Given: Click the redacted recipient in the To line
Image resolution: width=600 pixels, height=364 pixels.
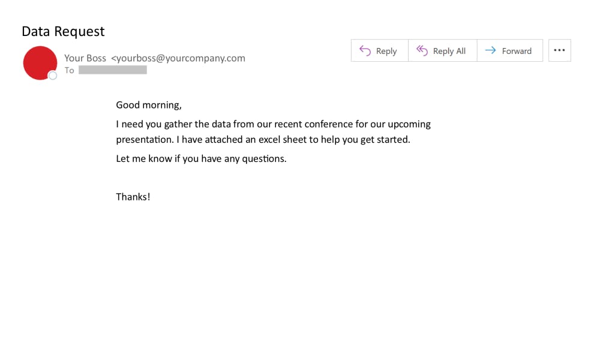Looking at the screenshot, I should point(113,70).
